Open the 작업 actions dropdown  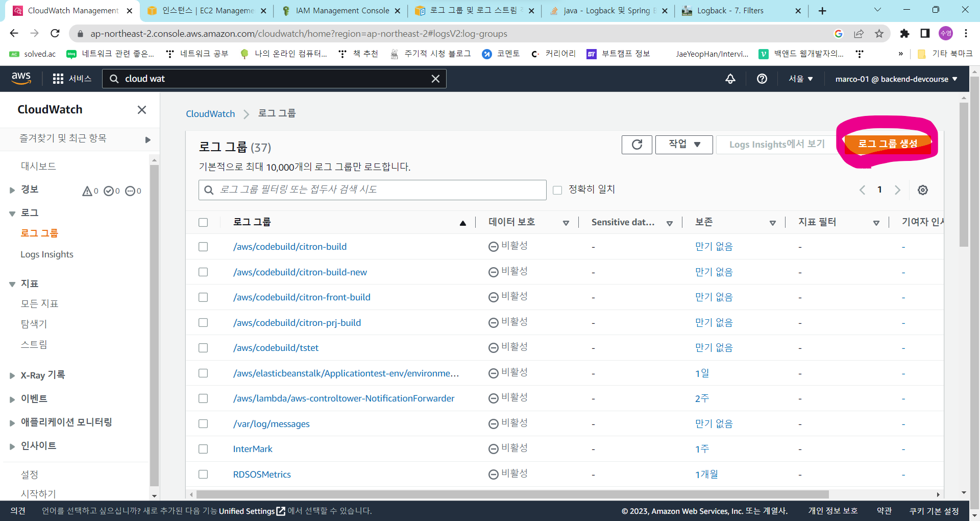point(684,145)
